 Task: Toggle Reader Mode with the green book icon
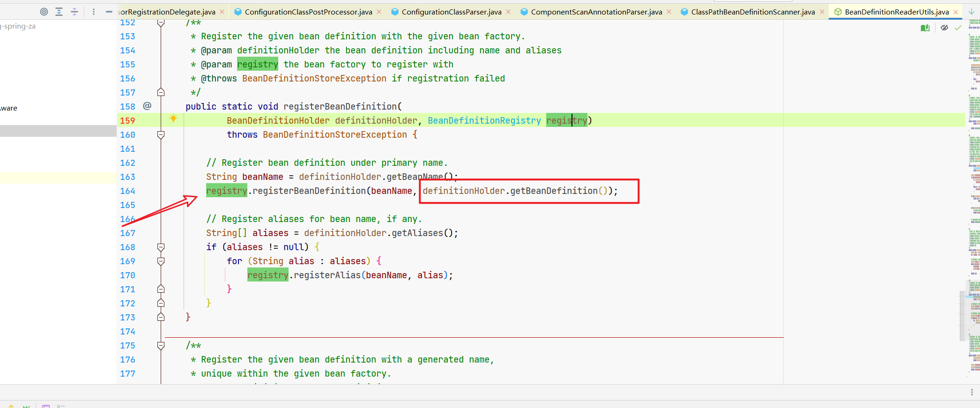925,28
